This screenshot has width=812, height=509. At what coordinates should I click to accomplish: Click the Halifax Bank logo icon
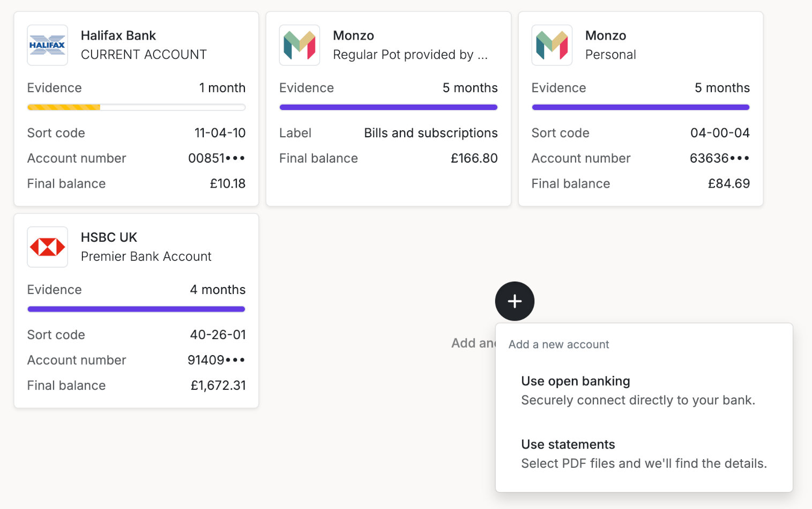(x=47, y=45)
